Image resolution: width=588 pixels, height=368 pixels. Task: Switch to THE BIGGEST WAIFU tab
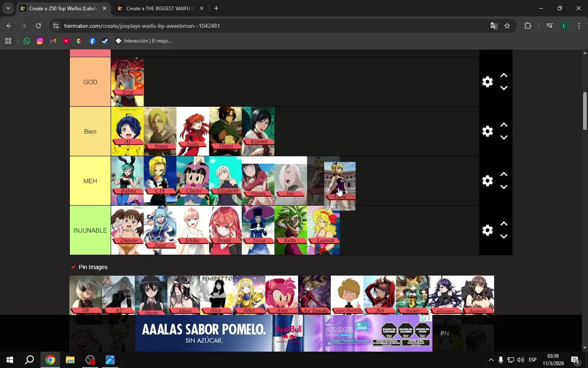click(x=161, y=8)
